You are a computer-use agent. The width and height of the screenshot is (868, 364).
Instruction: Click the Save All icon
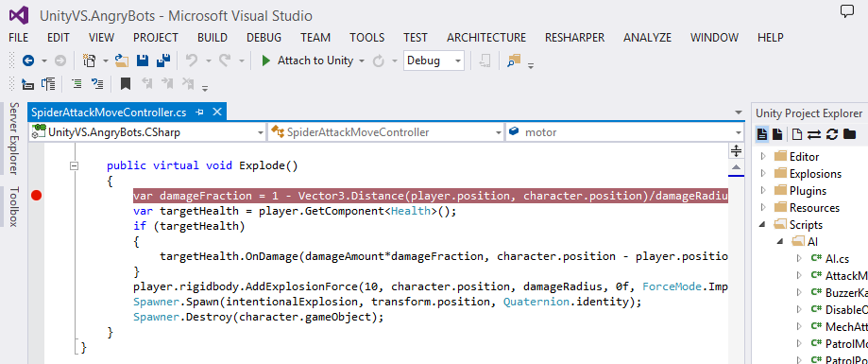(x=163, y=61)
